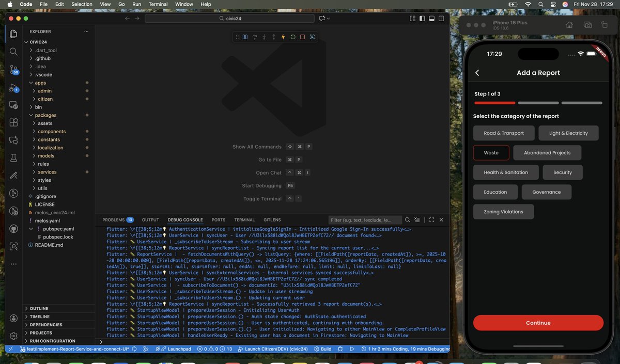
Task: Switch to the GITLENS tab
Action: pos(272,220)
